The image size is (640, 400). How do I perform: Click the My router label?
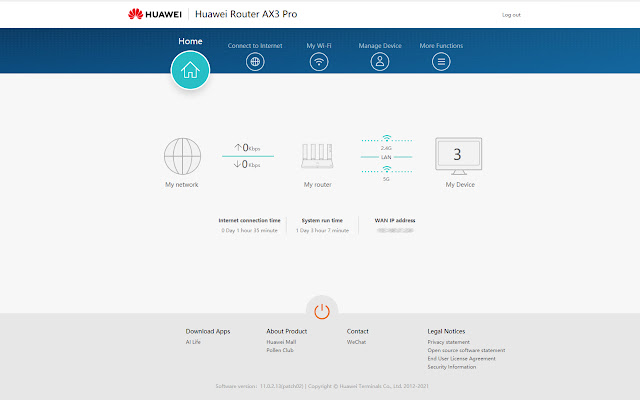click(x=318, y=184)
